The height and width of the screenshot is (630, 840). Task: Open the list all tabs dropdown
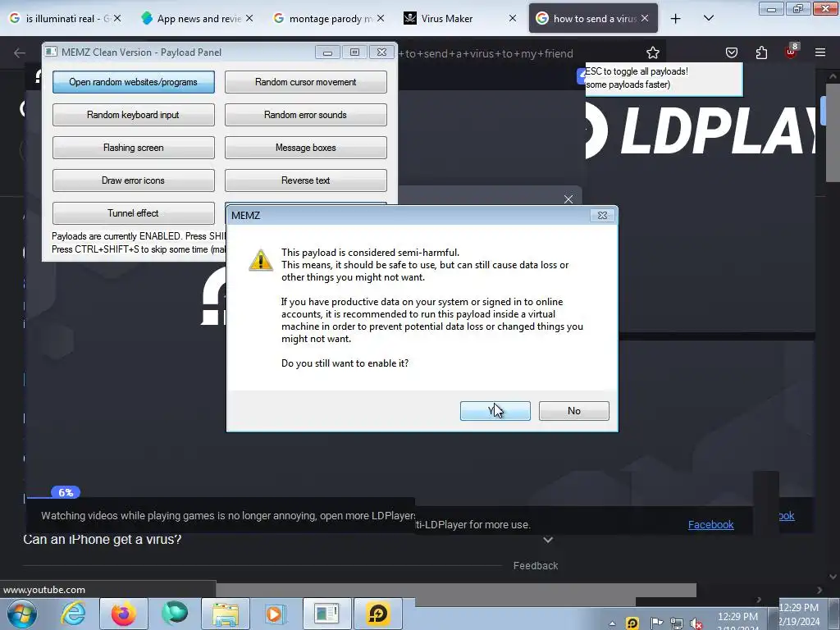pyautogui.click(x=708, y=18)
